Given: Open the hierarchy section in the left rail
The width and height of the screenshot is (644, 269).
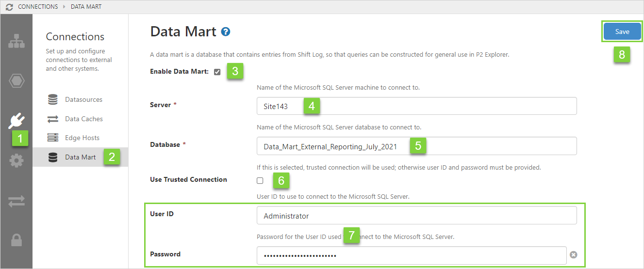Looking at the screenshot, I should click(x=17, y=42).
